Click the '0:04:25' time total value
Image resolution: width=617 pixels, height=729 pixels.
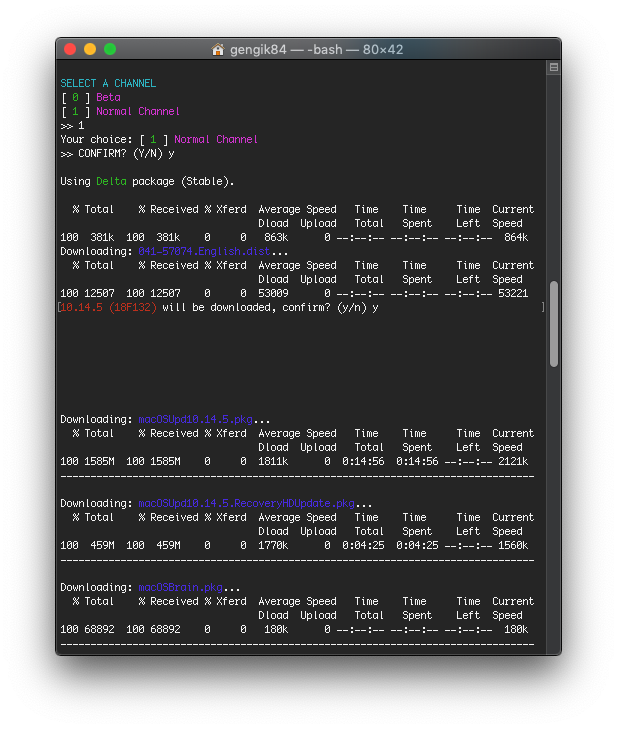[363, 545]
